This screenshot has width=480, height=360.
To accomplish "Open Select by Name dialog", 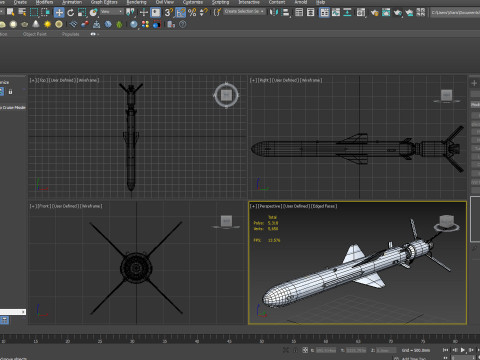I will point(22,13).
